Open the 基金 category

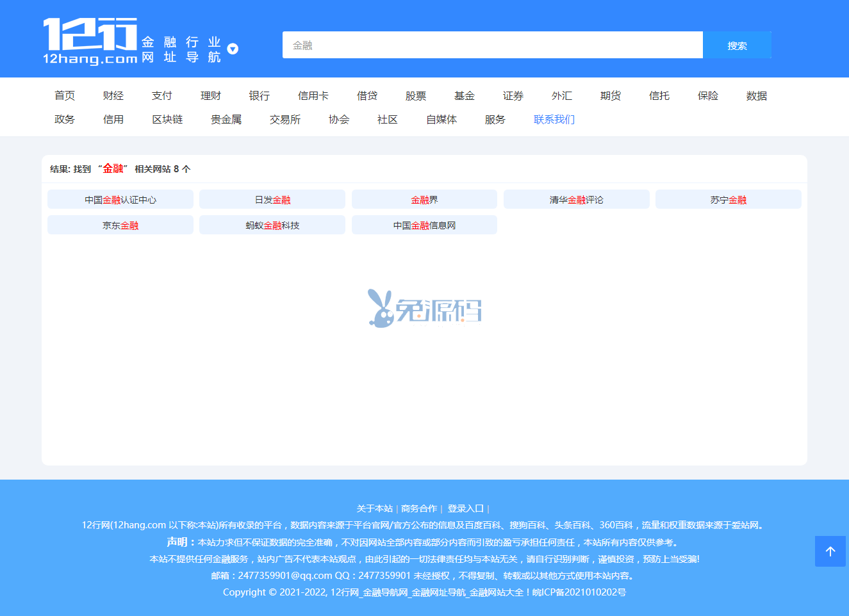tap(465, 95)
